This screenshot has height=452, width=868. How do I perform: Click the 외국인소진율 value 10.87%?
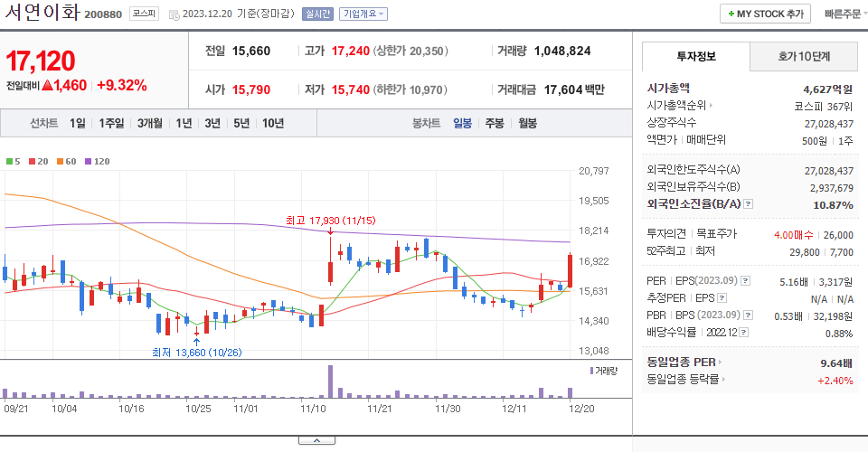[x=833, y=205]
